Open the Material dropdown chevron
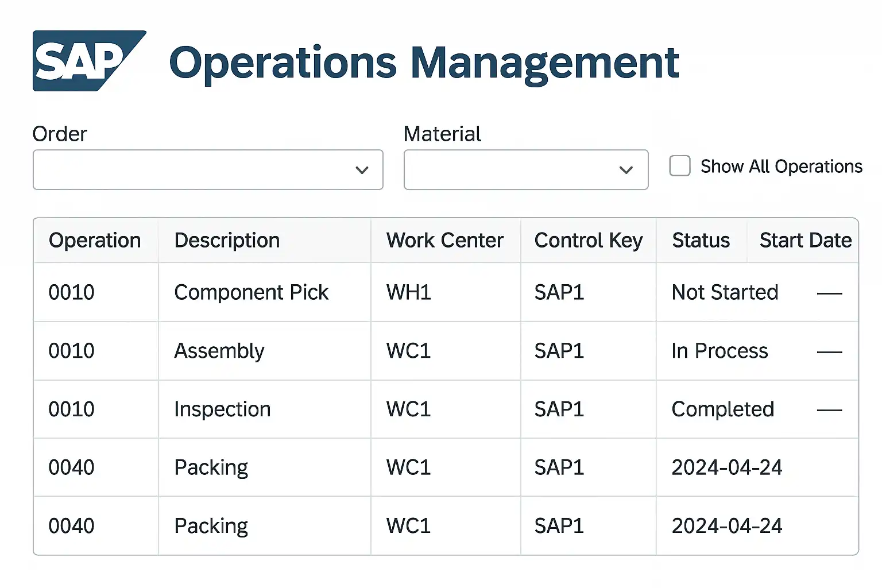This screenshot has width=882, height=588. pos(626,170)
